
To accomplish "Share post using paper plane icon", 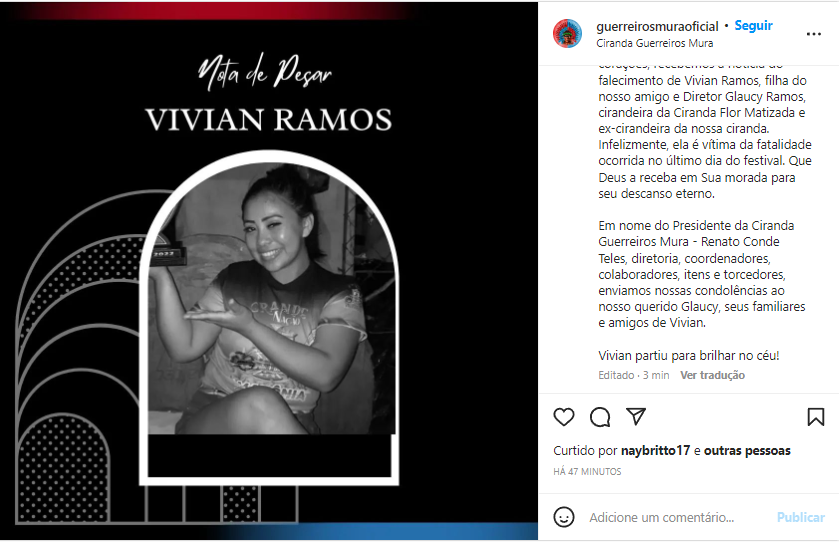I will pos(636,416).
